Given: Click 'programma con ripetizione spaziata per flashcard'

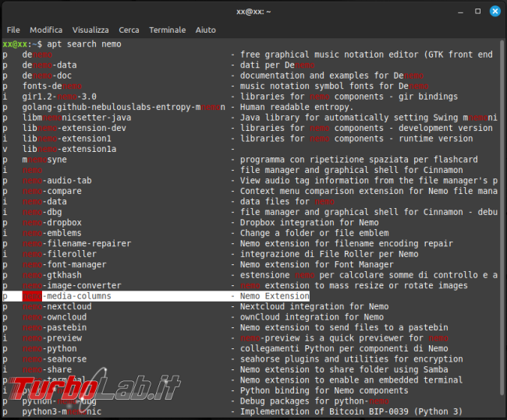Looking at the screenshot, I should click(x=359, y=160).
